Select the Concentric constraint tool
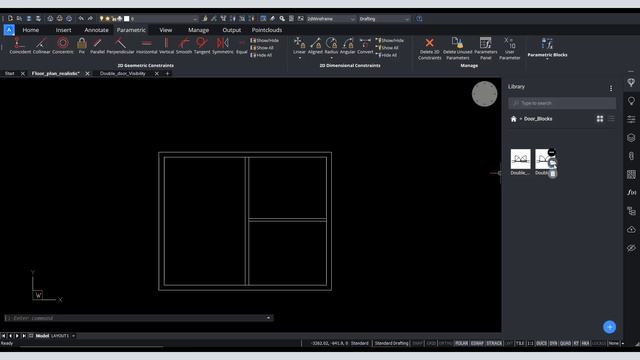 click(63, 45)
